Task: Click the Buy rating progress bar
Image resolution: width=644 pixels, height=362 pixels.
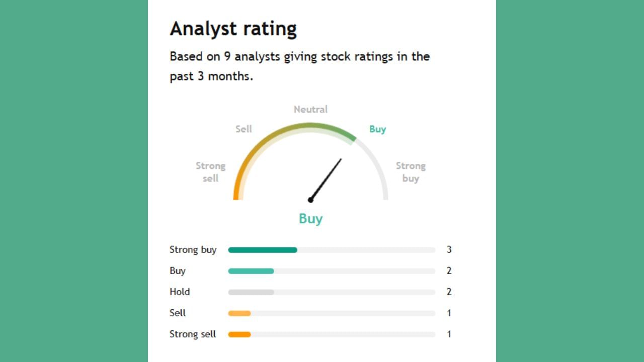Action: point(251,271)
